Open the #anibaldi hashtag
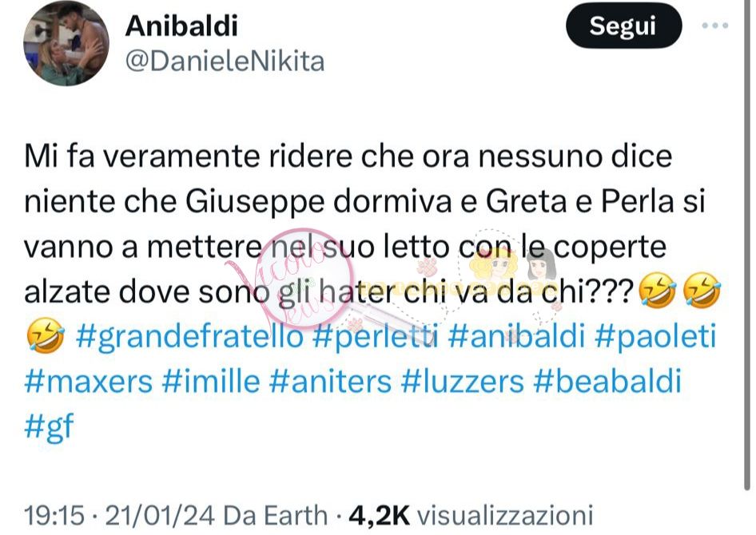Screen dimensions: 756x535 (x=516, y=335)
